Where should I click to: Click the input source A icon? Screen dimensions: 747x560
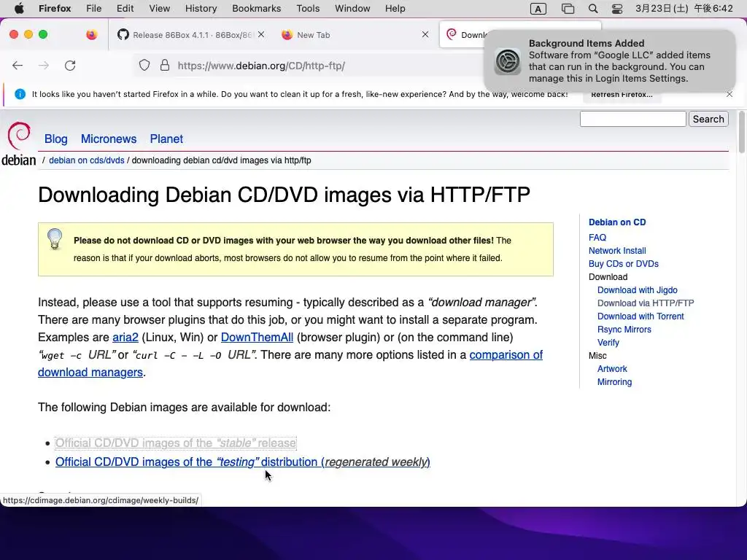point(538,9)
